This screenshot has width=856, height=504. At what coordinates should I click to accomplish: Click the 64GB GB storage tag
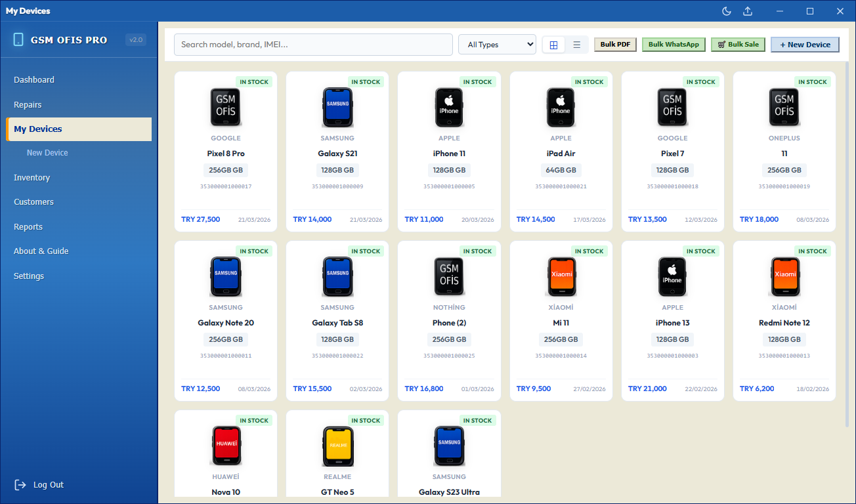coord(561,170)
